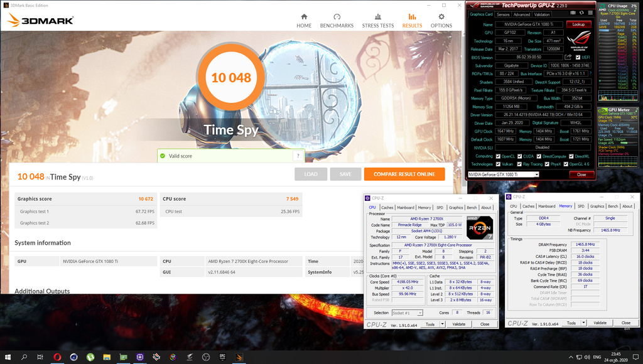Image resolution: width=643 pixels, height=364 pixels.
Task: Expand Tools dropdown arrow in CPU-Z CPU window
Action: pyautogui.click(x=442, y=324)
